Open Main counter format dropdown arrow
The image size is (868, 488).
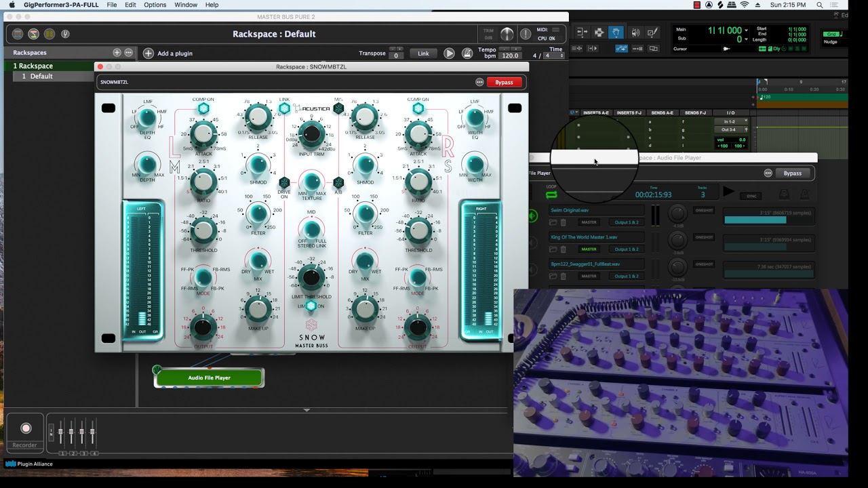click(747, 30)
